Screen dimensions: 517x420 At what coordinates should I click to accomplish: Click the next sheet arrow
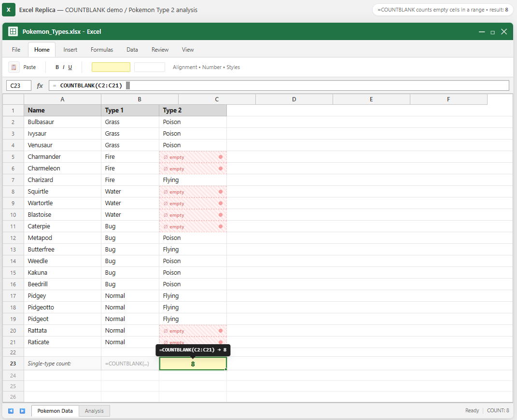click(x=22, y=411)
